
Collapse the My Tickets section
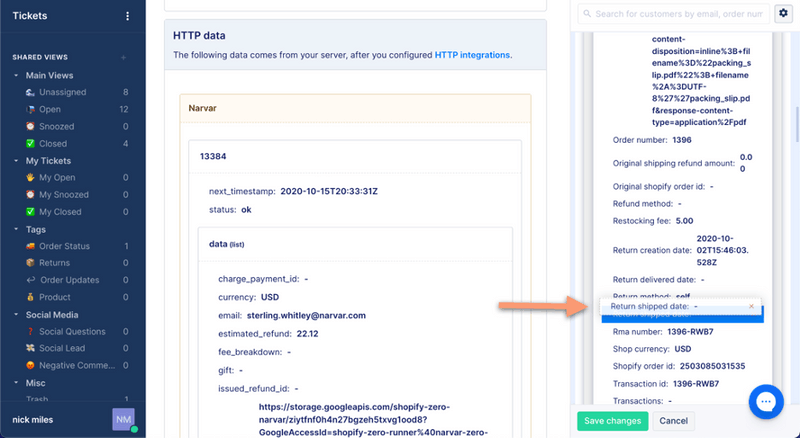tap(16, 160)
